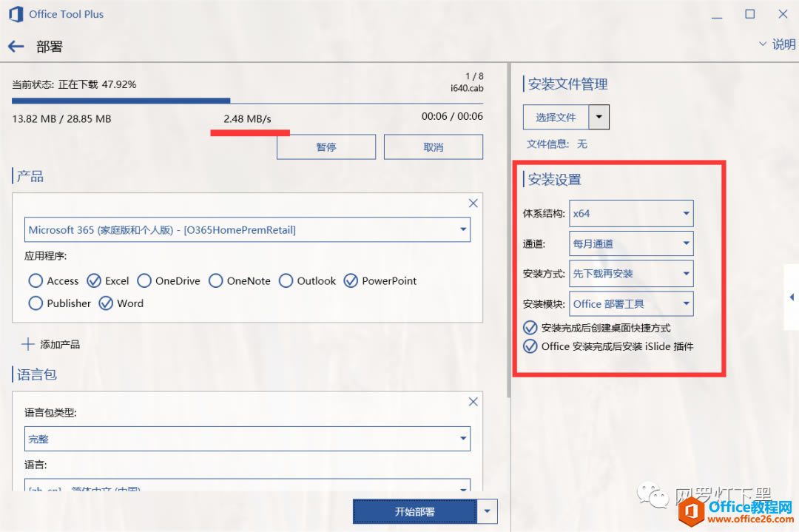This screenshot has width=799, height=532.
Task: Click the plus icon to add product
Action: tap(27, 345)
